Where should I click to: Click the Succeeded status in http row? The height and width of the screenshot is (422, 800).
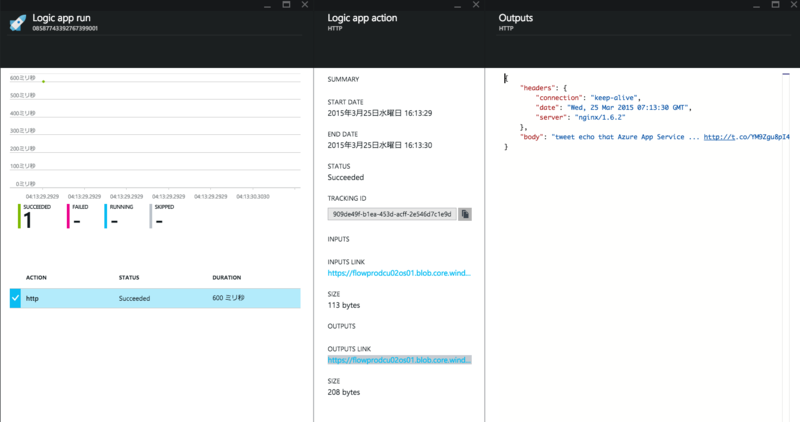134,299
